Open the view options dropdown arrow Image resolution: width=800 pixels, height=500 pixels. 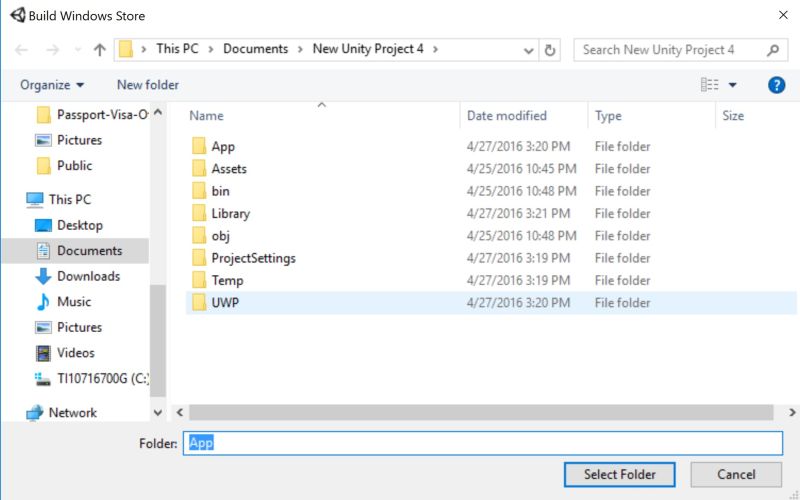click(x=732, y=85)
